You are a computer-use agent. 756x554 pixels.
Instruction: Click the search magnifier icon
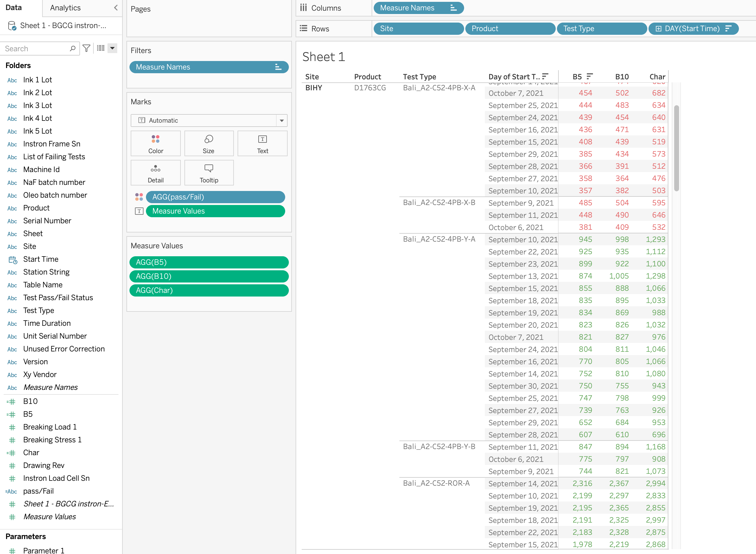[x=72, y=49]
